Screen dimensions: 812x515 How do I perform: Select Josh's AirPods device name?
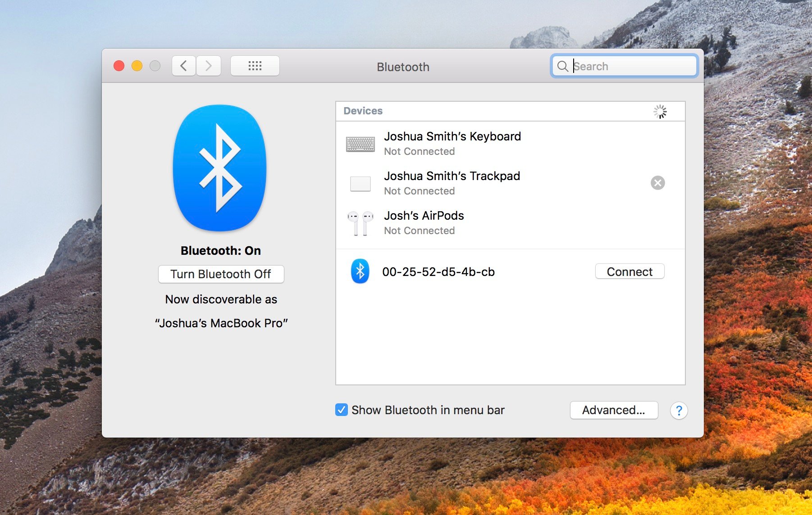pos(424,216)
